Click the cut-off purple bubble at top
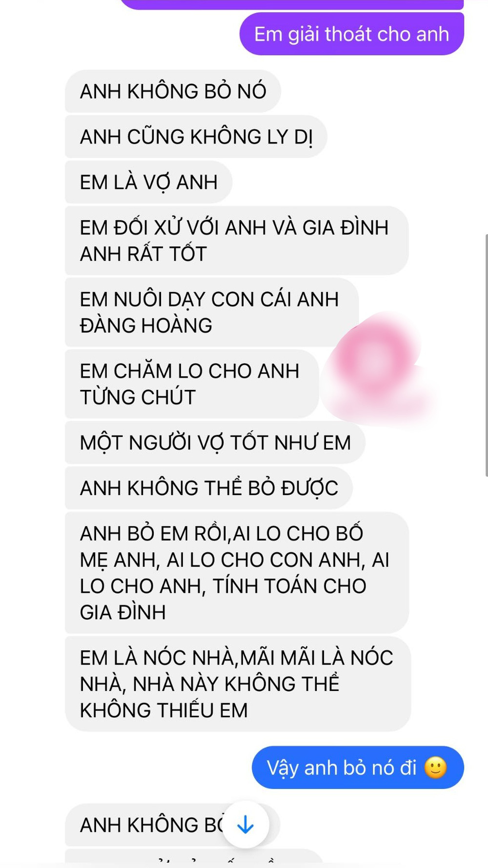The width and height of the screenshot is (488, 868). [x=291, y=5]
